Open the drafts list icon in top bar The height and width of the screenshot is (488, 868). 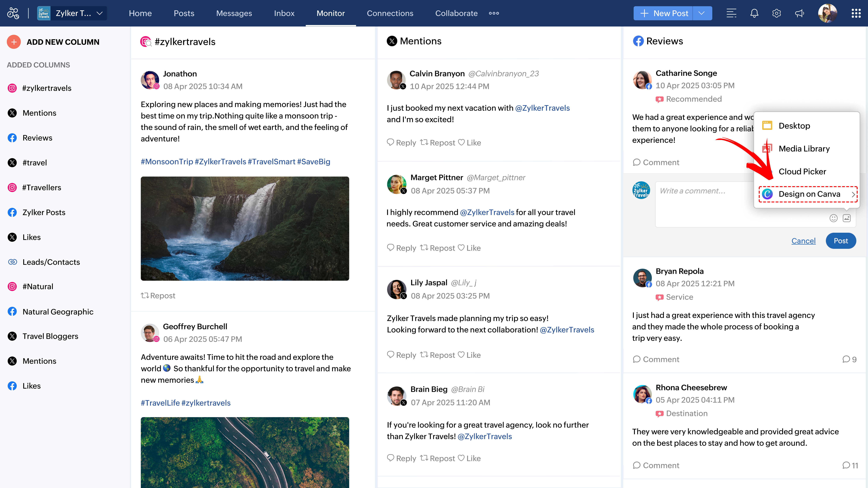pyautogui.click(x=731, y=13)
